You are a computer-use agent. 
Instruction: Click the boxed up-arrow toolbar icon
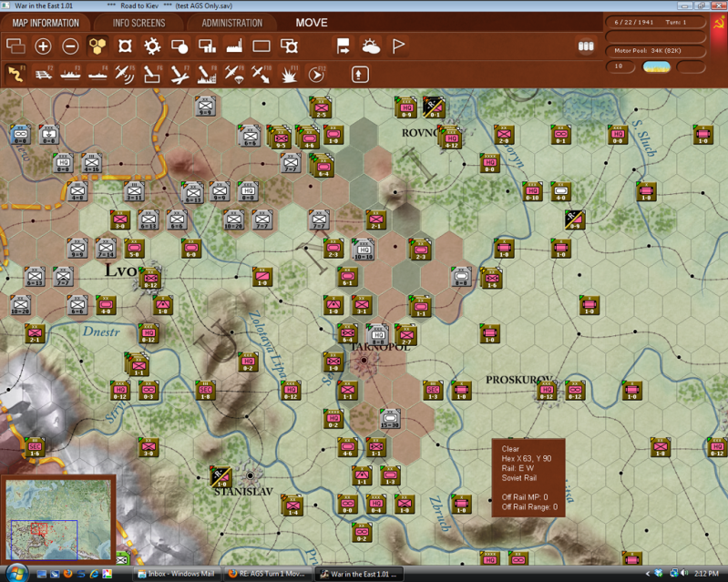360,75
